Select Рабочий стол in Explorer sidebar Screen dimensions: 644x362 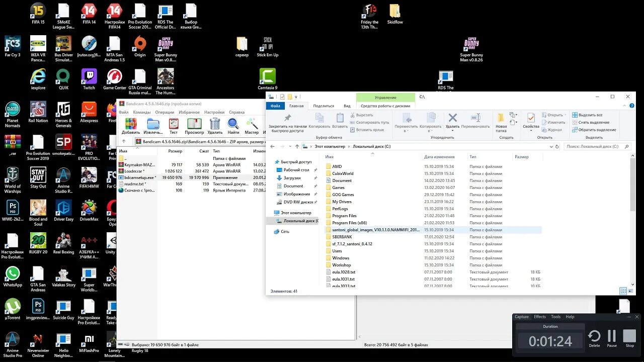[x=296, y=170]
